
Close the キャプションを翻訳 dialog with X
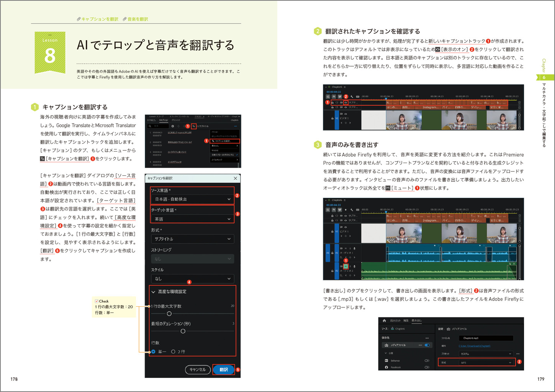pos(235,178)
